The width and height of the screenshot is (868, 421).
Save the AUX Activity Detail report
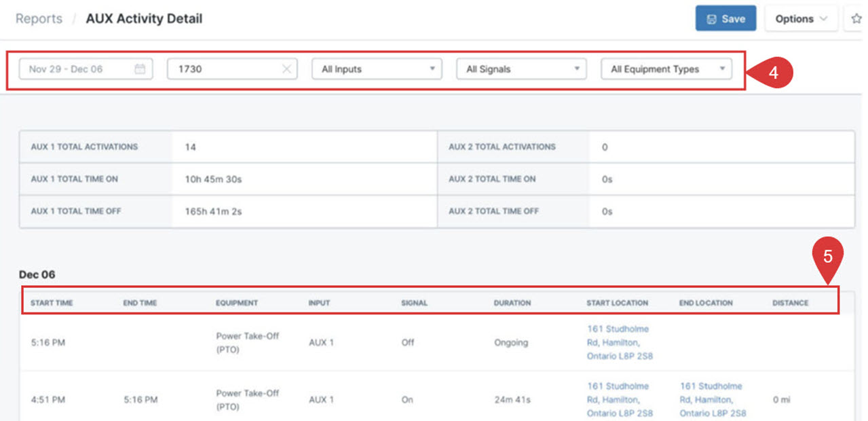tap(726, 19)
